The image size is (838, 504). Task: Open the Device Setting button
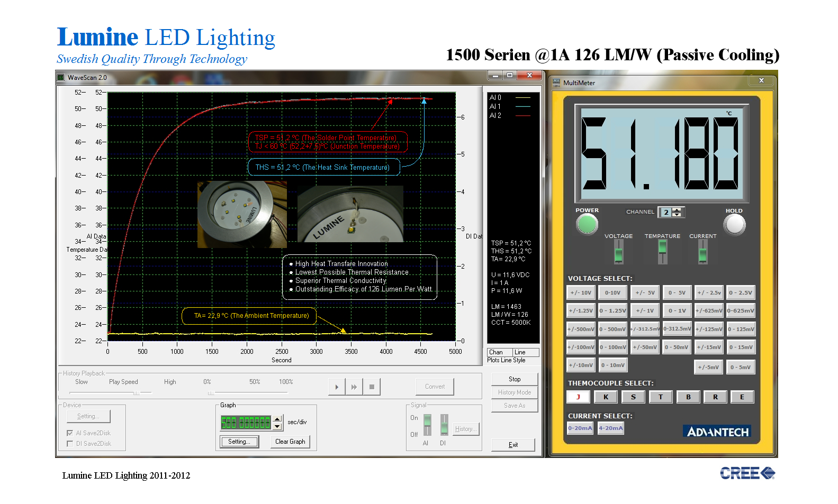[x=88, y=416]
